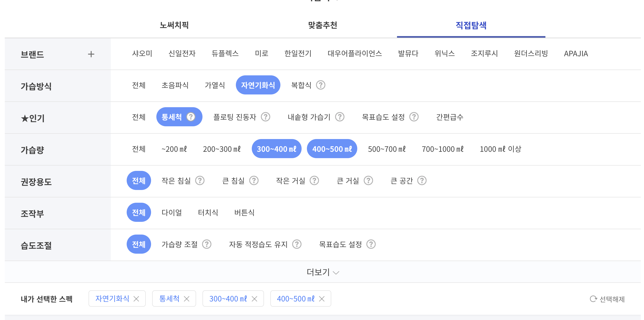Filter by brand 듀플렉스
644x320 pixels.
pos(225,53)
